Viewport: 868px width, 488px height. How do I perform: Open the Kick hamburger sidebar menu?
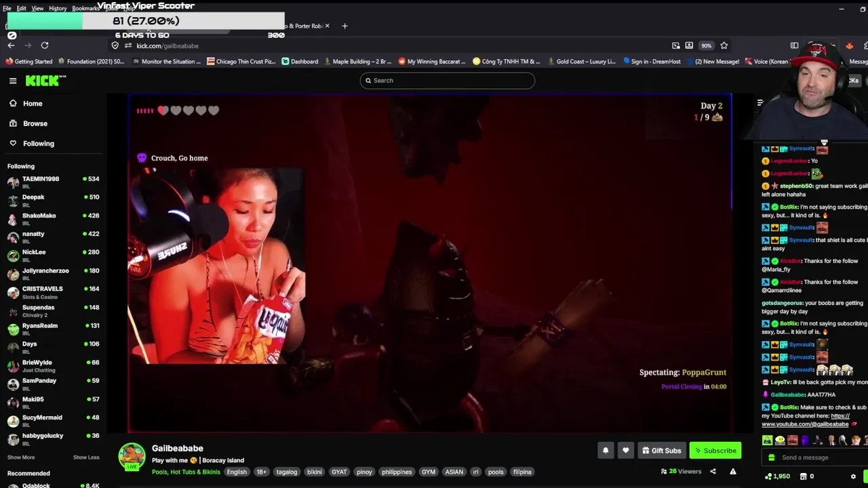click(x=13, y=81)
